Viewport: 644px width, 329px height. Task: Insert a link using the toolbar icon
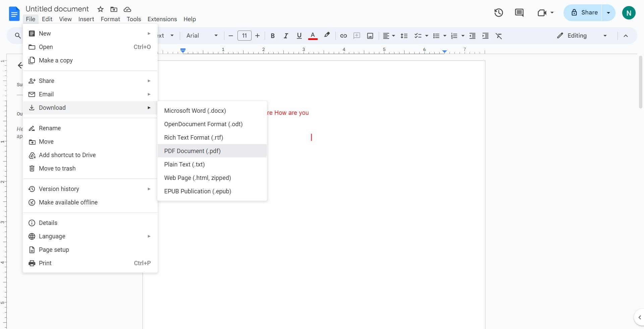pyautogui.click(x=343, y=36)
